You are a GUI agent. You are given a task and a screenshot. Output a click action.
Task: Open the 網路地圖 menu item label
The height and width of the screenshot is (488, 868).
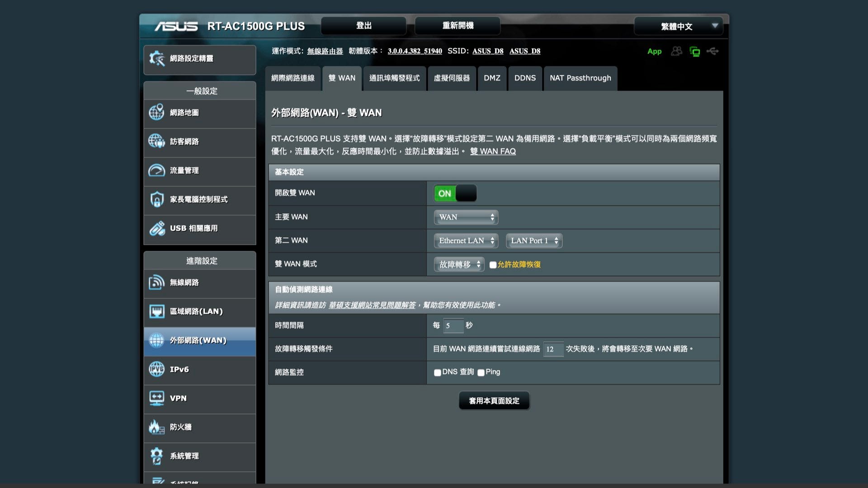pos(184,113)
